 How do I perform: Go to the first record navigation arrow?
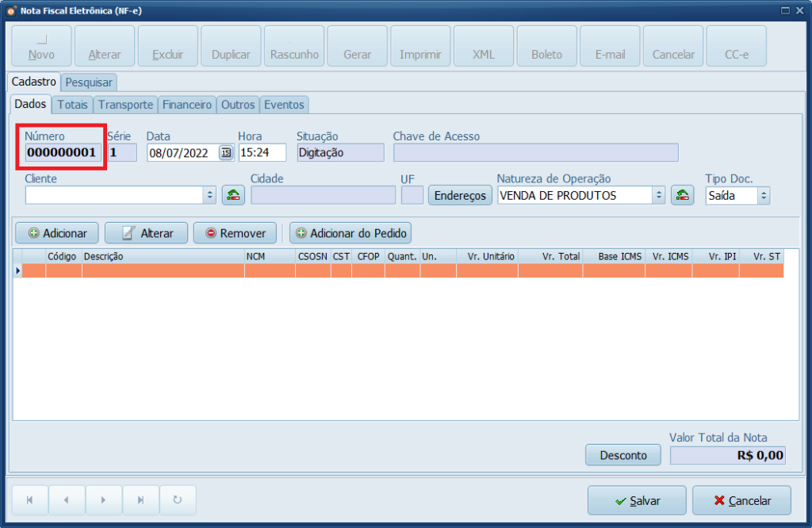pos(30,500)
